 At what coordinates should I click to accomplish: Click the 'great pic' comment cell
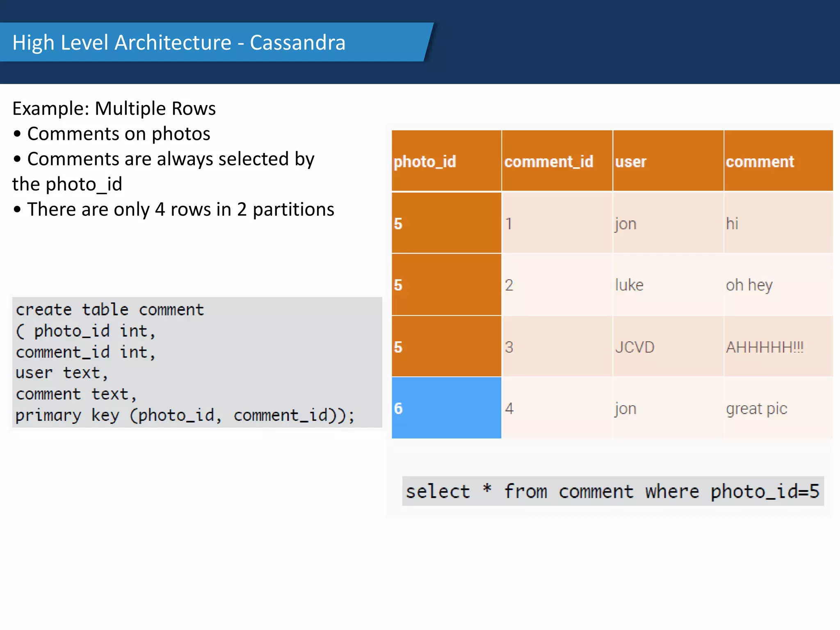pos(756,409)
